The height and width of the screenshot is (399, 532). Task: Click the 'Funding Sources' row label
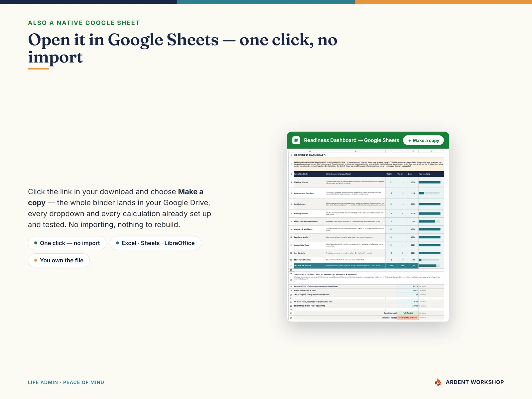(x=301, y=213)
